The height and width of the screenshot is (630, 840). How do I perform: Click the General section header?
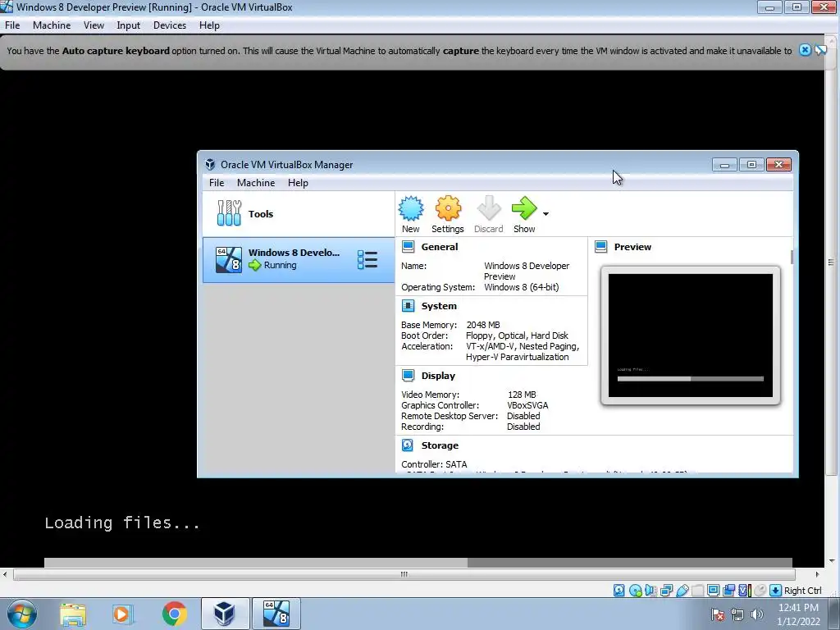440,246
